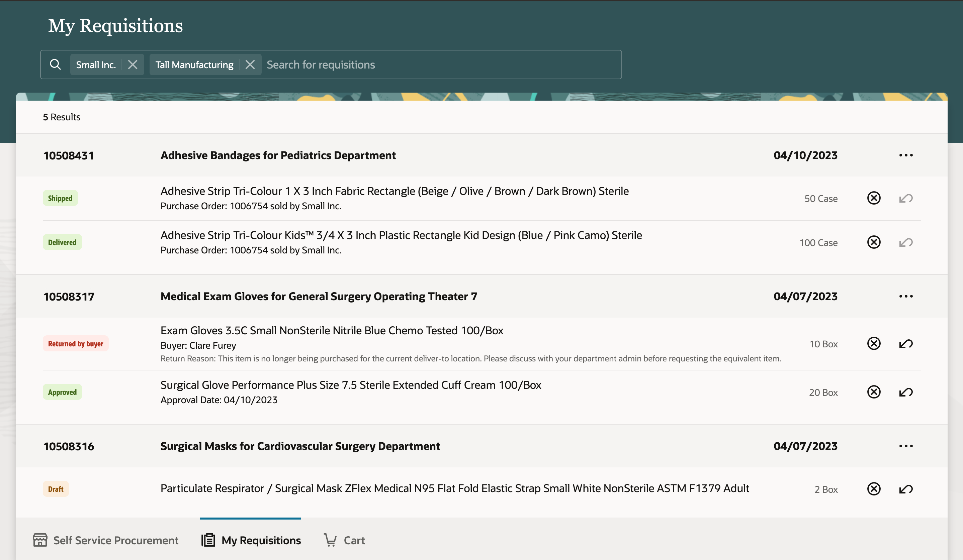Click the My Requisitions page heading

click(x=115, y=26)
